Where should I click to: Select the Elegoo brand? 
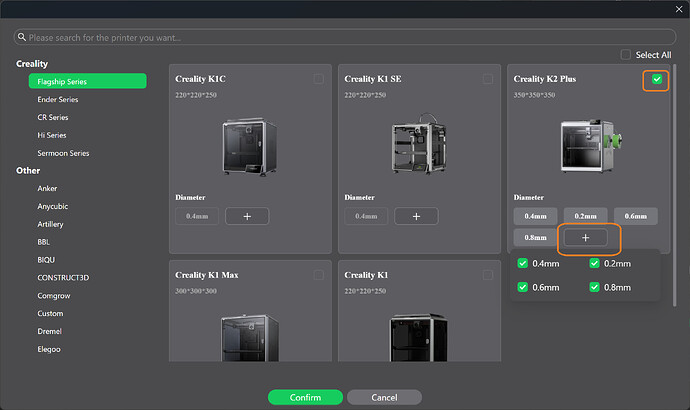49,349
